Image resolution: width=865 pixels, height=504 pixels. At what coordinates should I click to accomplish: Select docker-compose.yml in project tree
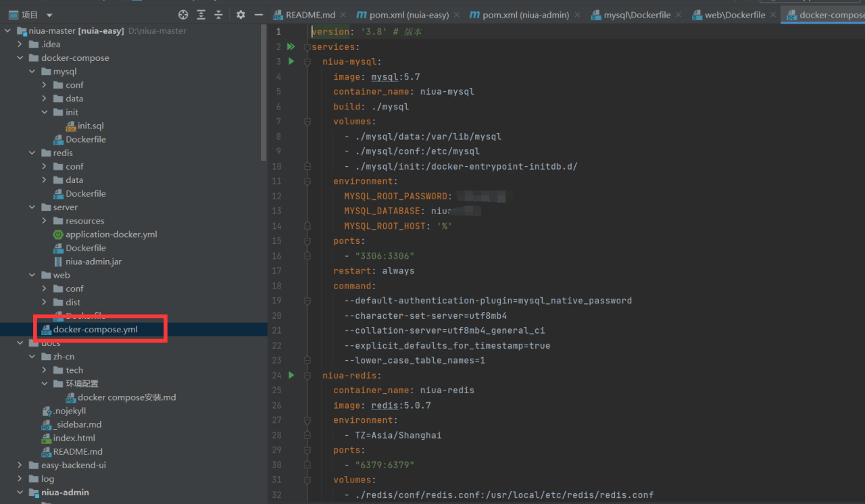pos(95,330)
